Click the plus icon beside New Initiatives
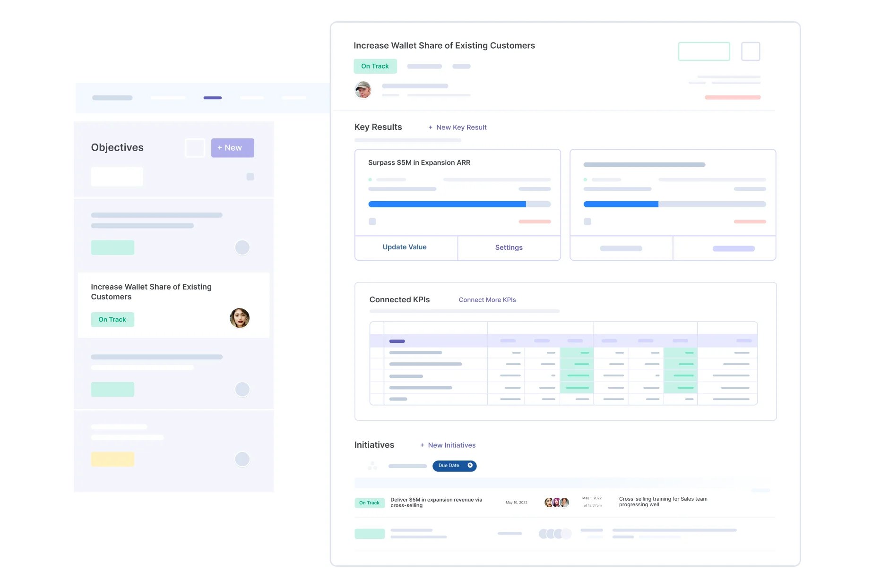Screen dimensions: 872x588 tap(422, 445)
